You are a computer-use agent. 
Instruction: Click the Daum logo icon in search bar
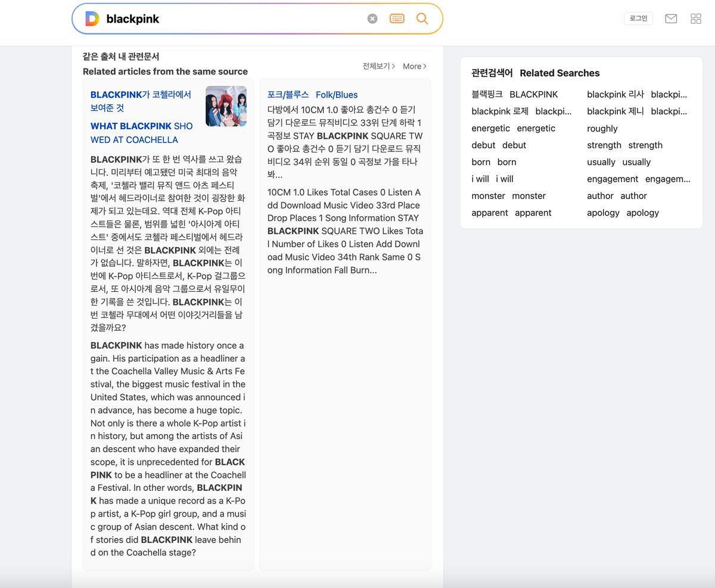[92, 18]
